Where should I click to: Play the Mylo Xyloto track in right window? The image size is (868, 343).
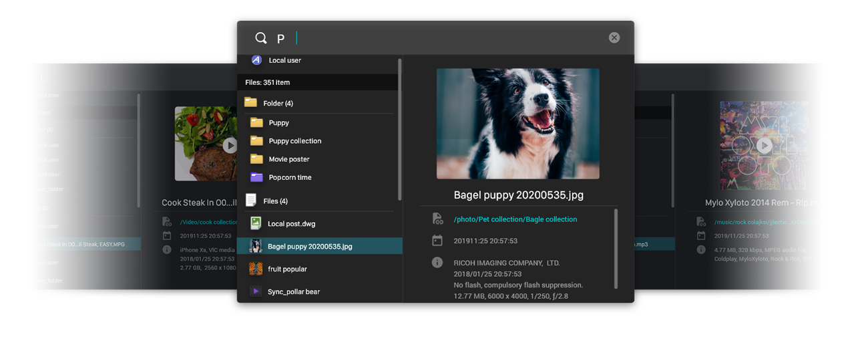[764, 145]
